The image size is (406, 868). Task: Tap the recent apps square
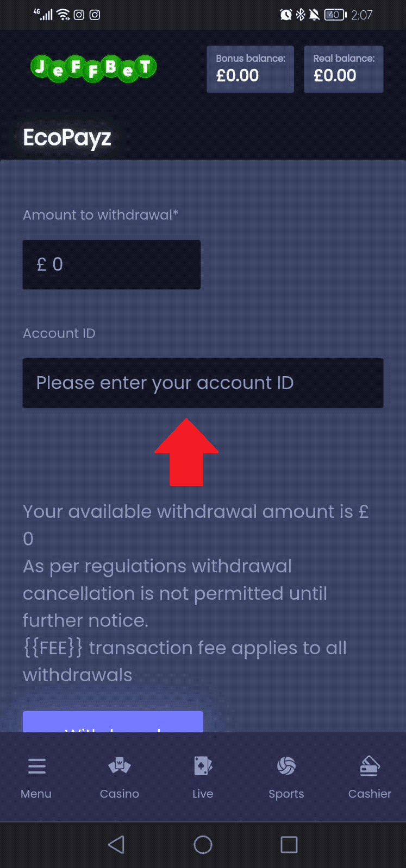289,845
